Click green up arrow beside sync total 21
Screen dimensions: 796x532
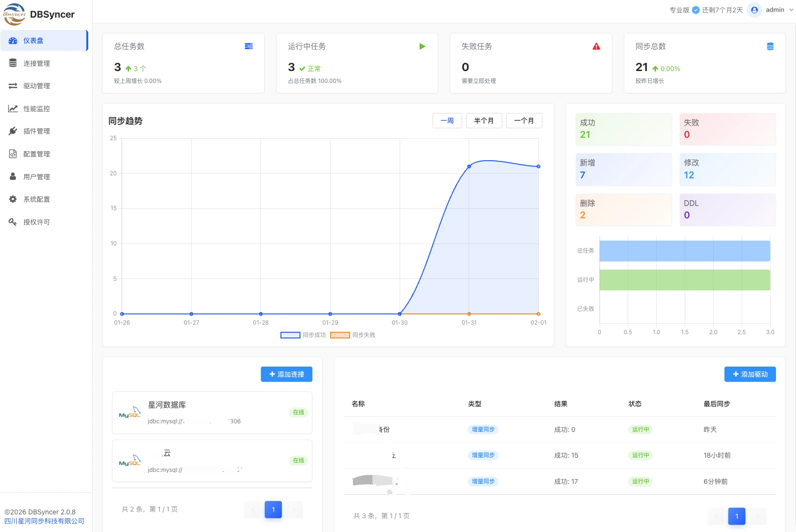coord(655,69)
